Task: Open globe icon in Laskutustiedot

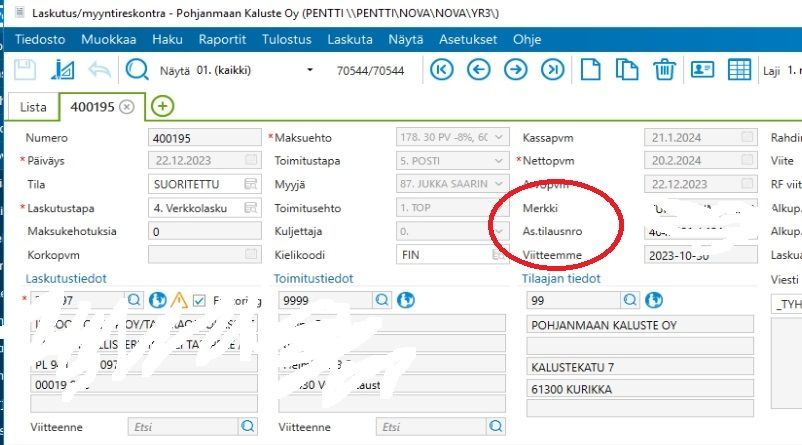Action: coord(158,300)
